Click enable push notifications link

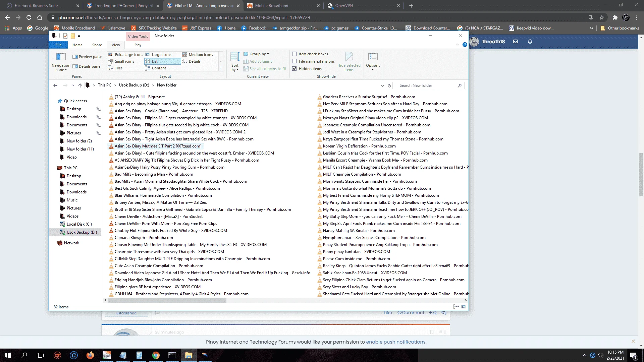click(396, 342)
